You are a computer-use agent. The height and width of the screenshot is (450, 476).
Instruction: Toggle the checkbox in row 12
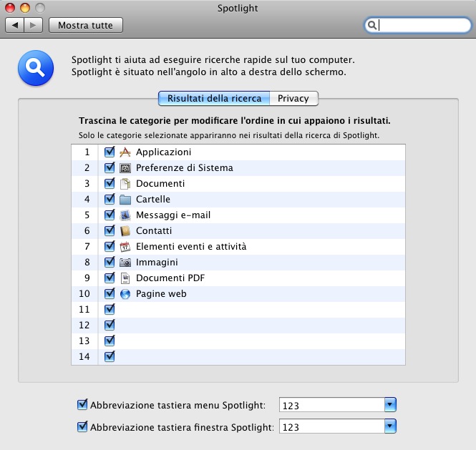coord(110,325)
